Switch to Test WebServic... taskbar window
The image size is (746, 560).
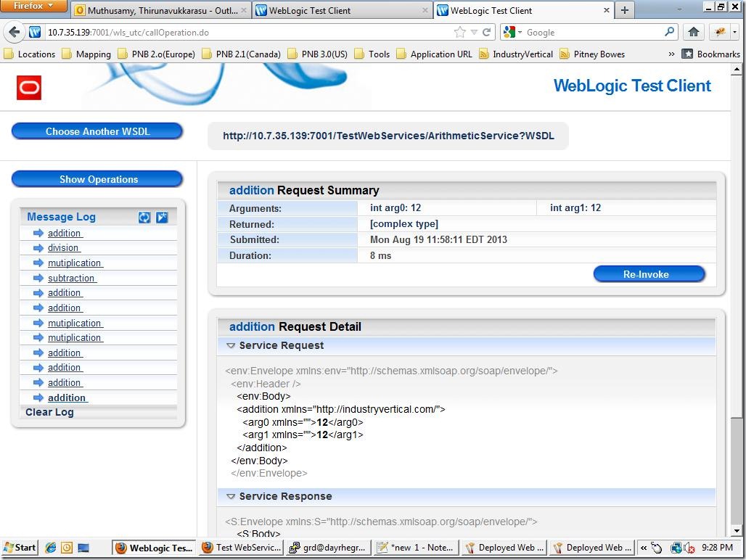tap(242, 548)
